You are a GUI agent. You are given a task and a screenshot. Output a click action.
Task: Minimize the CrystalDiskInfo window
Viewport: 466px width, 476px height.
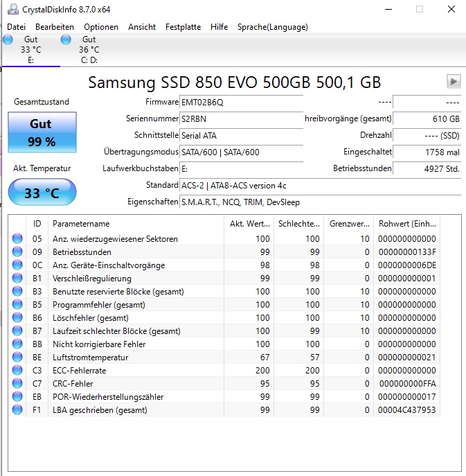[388, 10]
